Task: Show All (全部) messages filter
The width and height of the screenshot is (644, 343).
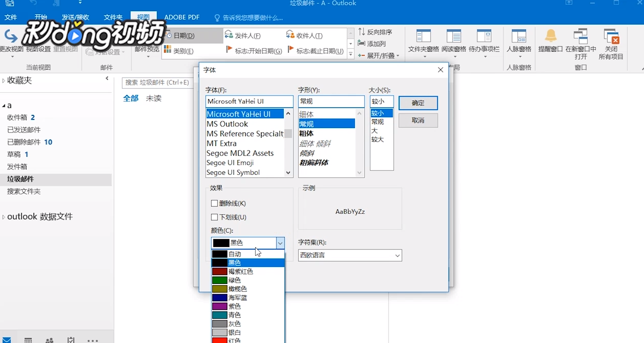Action: (x=131, y=98)
